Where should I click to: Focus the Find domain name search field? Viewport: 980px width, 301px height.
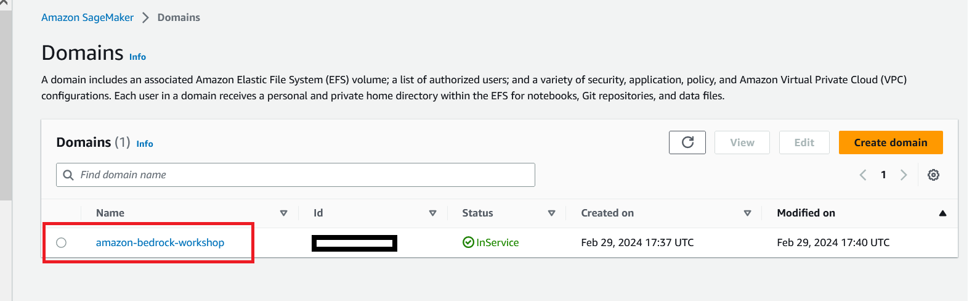click(296, 175)
